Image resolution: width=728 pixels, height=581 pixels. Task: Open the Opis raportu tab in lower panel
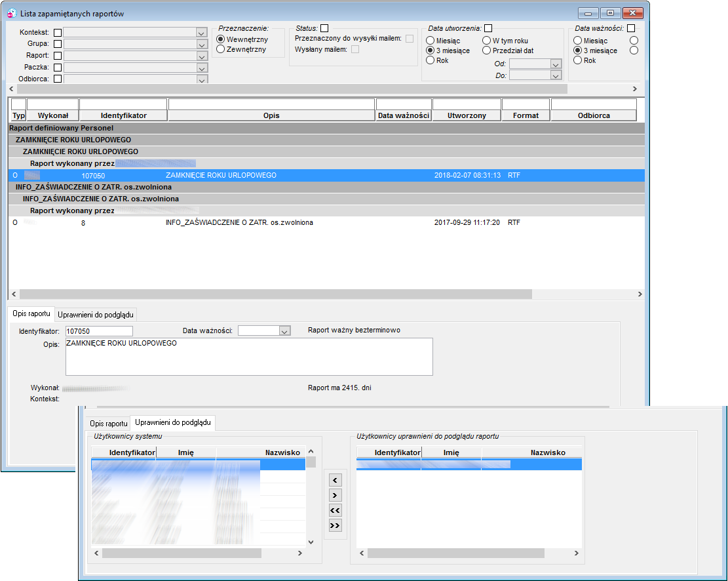[109, 424]
